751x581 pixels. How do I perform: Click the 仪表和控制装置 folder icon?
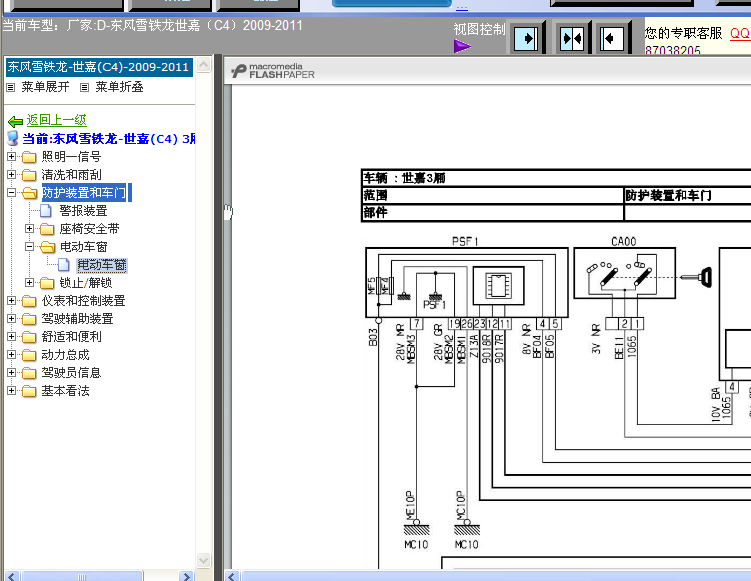[29, 301]
